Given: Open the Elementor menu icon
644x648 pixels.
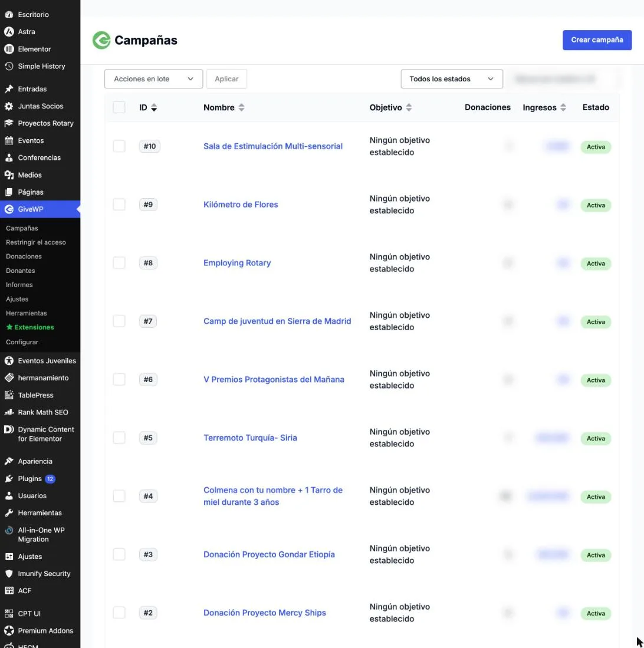Looking at the screenshot, I should pyautogui.click(x=9, y=49).
